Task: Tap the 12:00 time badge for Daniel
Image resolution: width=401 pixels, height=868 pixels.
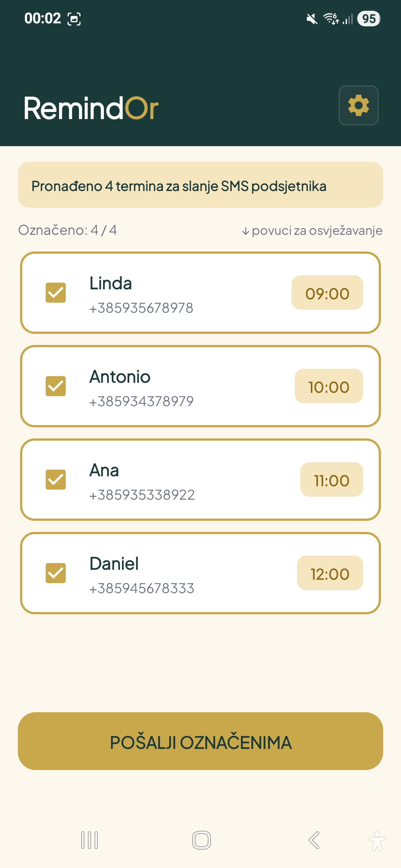Action: [x=330, y=573]
